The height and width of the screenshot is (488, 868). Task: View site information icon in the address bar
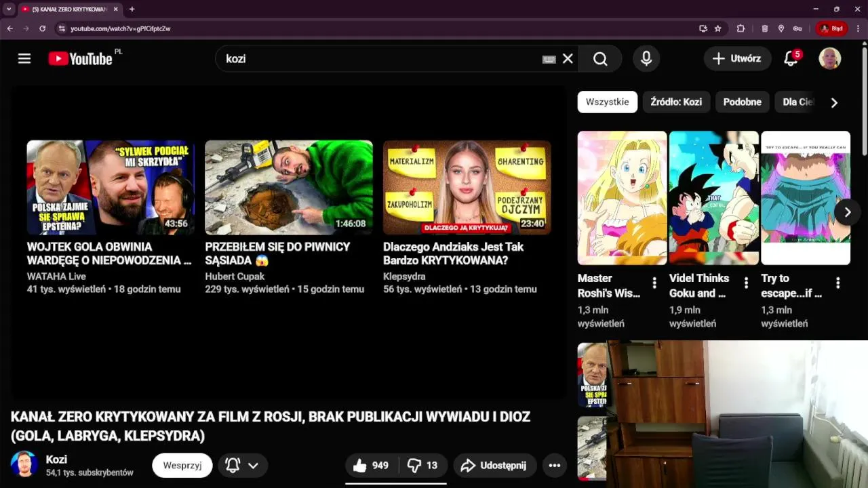pos(61,28)
